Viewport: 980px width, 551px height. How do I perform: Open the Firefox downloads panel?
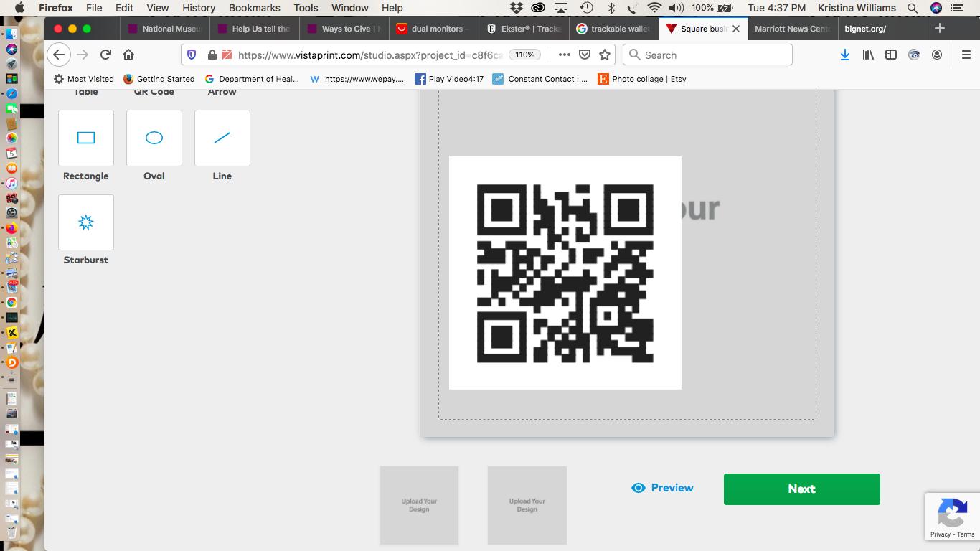[x=845, y=55]
